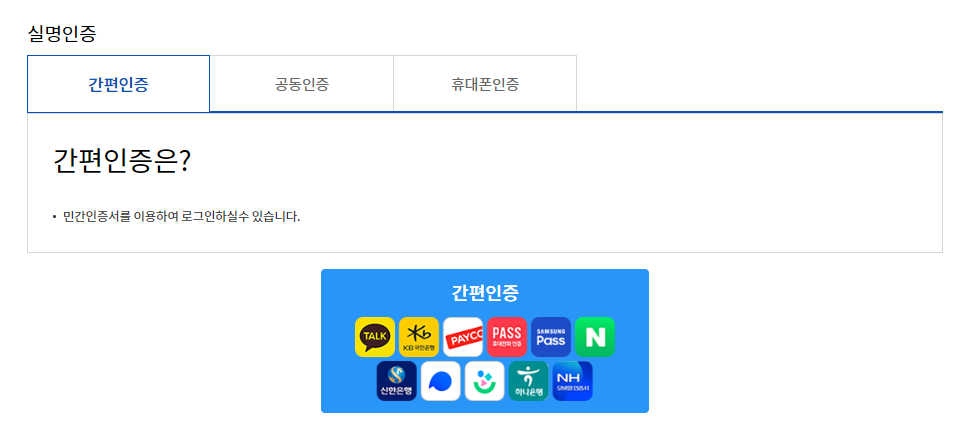Click the 민간인증서 description bullet text
Screen dimensions: 956x434
182,217
